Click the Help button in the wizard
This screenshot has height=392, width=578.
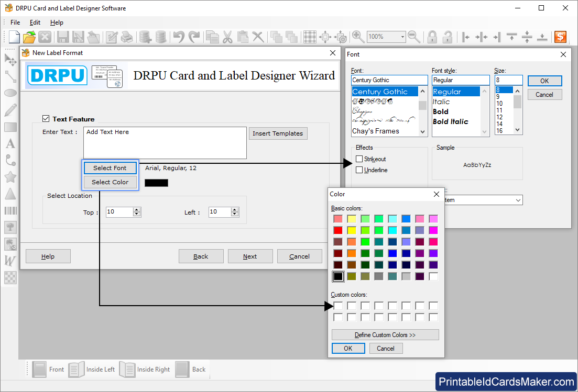(48, 256)
